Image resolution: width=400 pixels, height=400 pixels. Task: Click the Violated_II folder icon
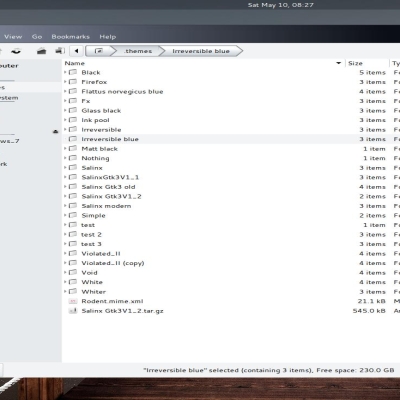tap(73, 253)
